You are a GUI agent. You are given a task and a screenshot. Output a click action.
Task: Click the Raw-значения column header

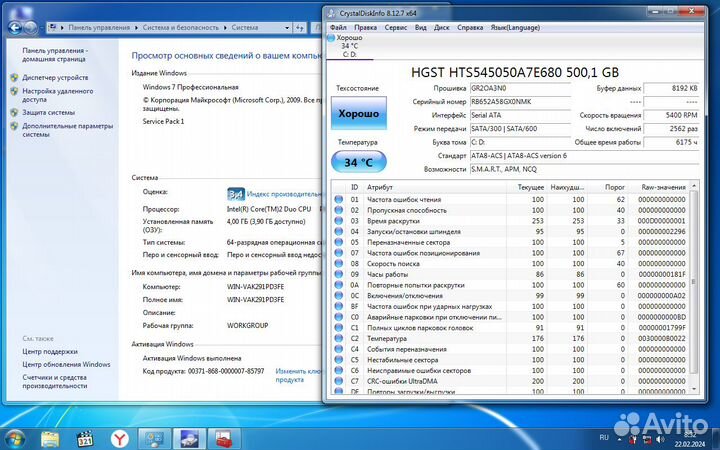(658, 187)
